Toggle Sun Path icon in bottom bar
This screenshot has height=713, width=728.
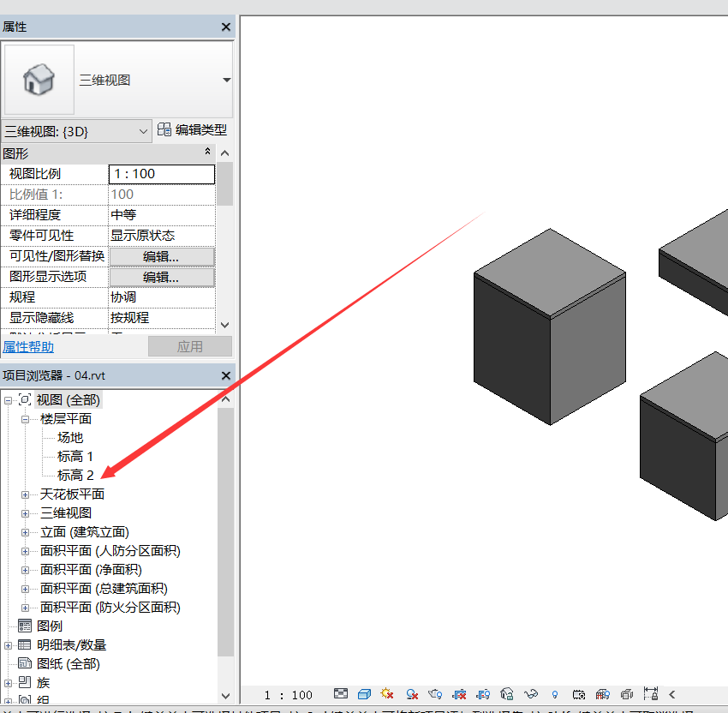[387, 694]
